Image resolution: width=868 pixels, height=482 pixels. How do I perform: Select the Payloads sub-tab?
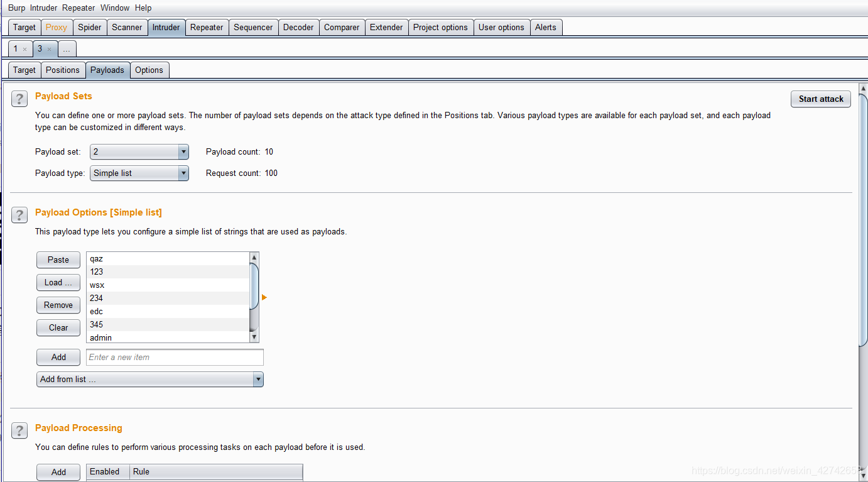pos(107,70)
